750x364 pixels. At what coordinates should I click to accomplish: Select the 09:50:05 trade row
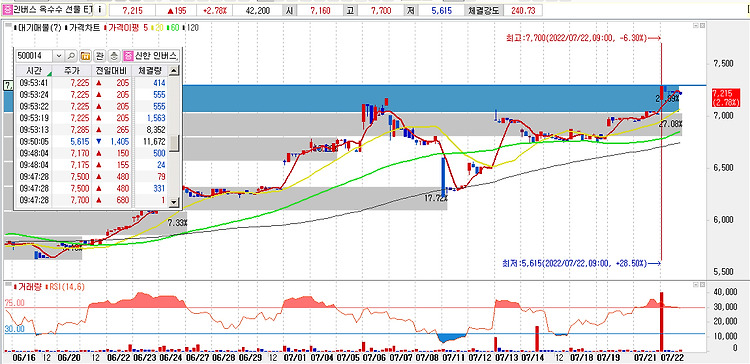(93, 141)
